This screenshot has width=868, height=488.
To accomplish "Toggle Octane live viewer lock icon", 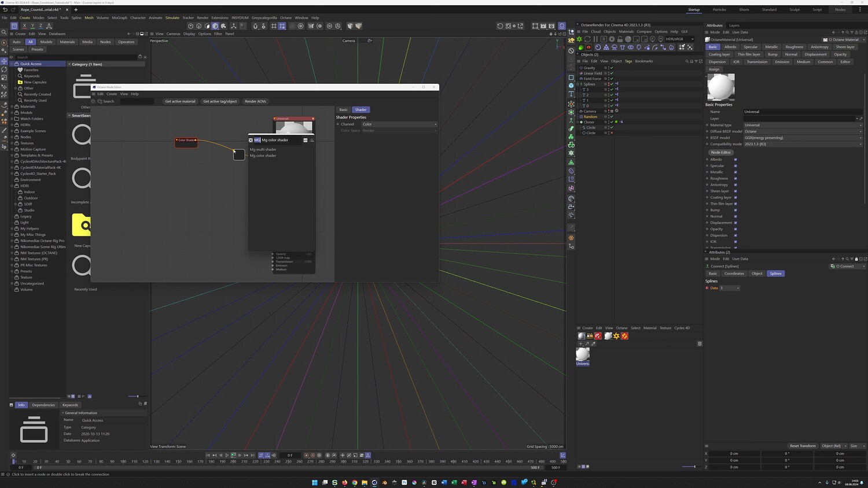I will pos(620,39).
